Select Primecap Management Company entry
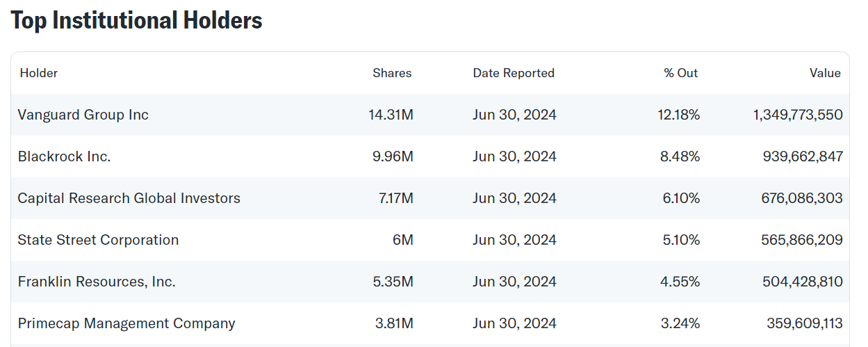This screenshot has height=347, width=868. 126,323
